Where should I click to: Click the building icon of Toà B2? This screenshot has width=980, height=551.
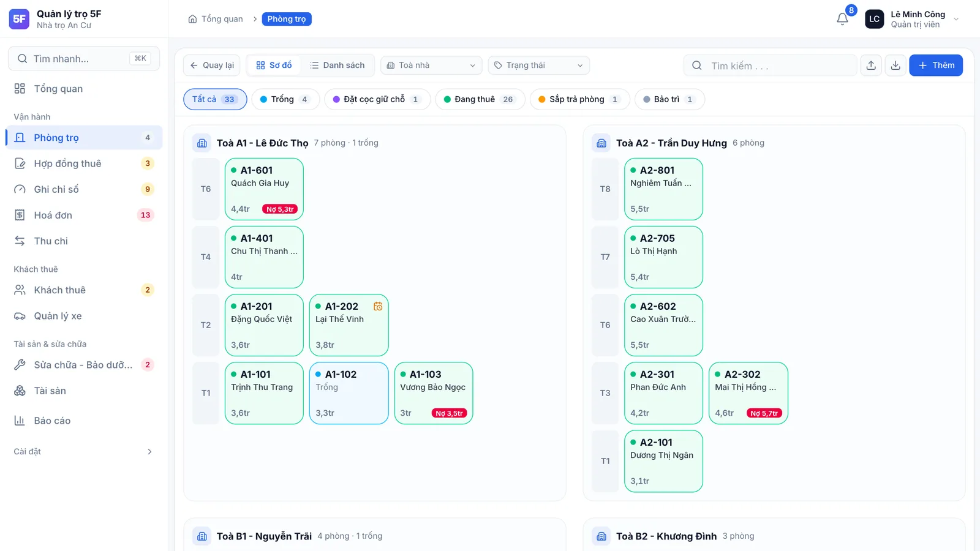pyautogui.click(x=601, y=536)
